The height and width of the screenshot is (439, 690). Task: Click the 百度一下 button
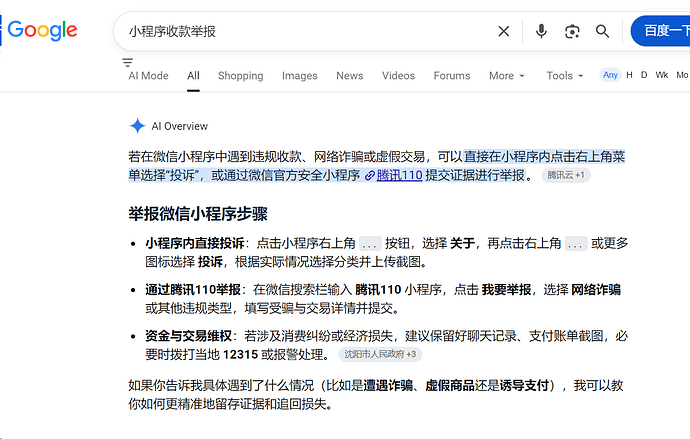(661, 31)
